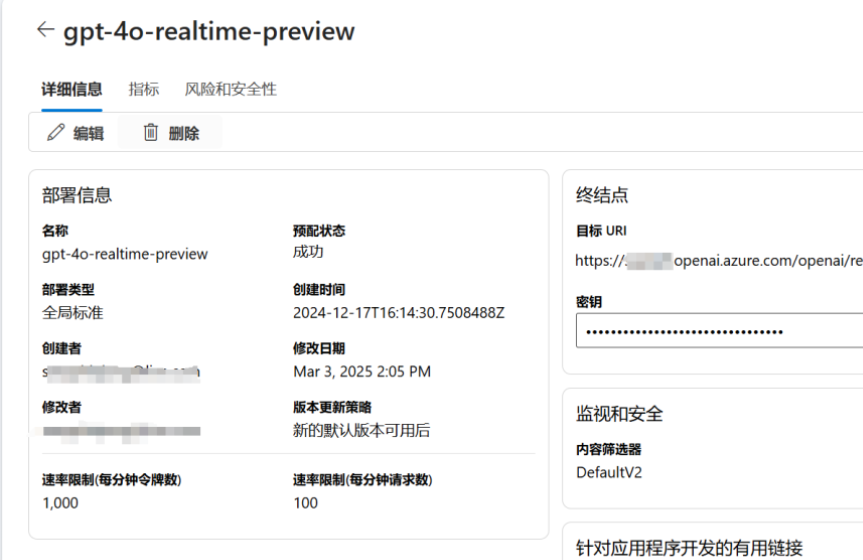The image size is (863, 560).
Task: Click the deployment name value gpt-4o-realtime-preview
Action: [125, 254]
